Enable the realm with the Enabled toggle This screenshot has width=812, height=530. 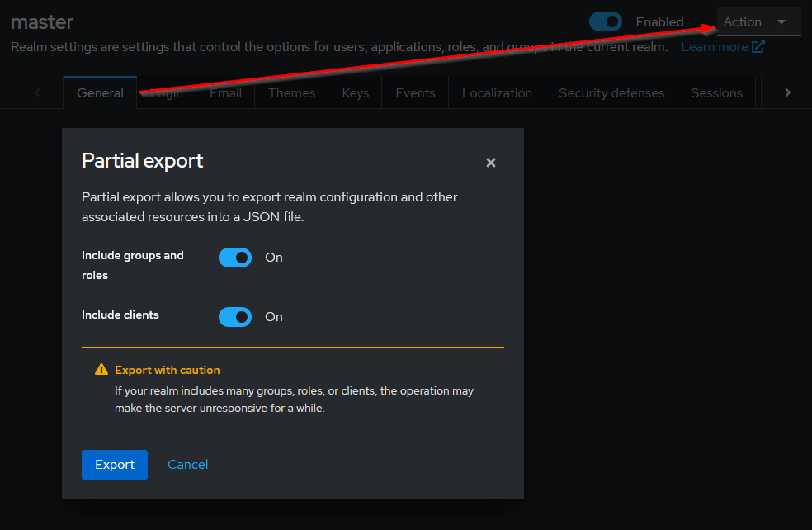(x=605, y=21)
